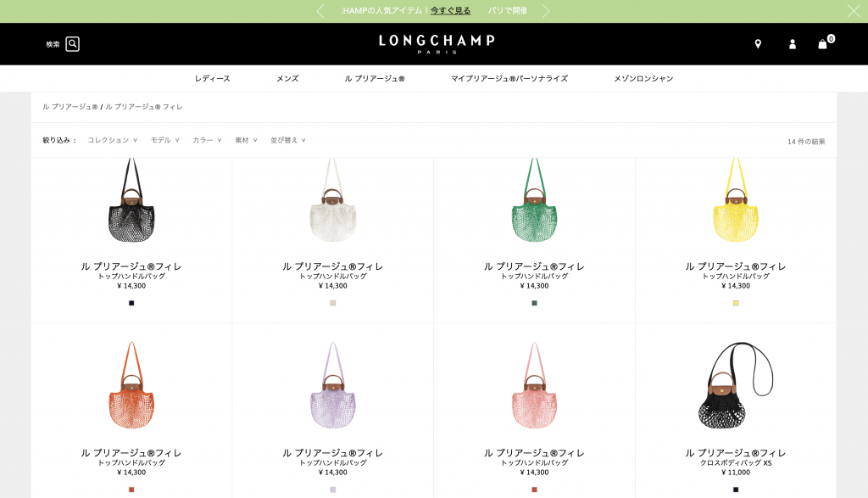
Task: Open the shopping bag cart icon
Action: (x=822, y=44)
